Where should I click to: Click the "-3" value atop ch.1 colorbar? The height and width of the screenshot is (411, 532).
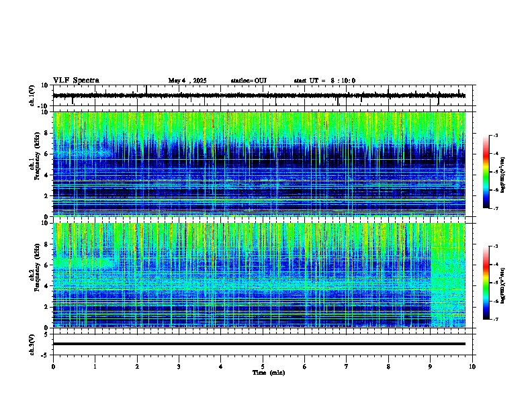click(x=495, y=135)
